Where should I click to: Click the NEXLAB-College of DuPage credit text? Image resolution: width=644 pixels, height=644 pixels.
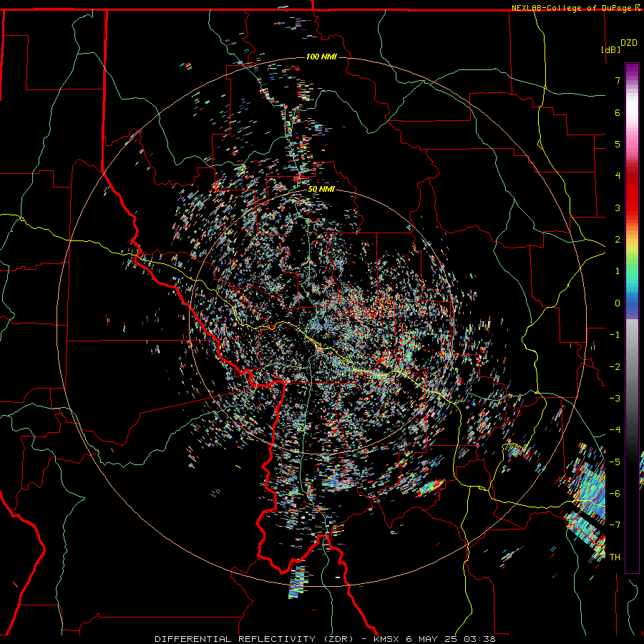[x=572, y=8]
